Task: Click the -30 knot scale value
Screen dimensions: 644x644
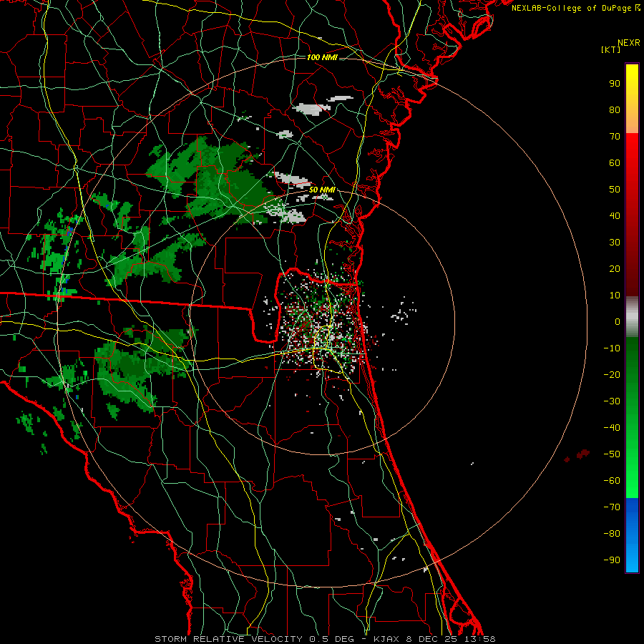Action: (x=612, y=401)
